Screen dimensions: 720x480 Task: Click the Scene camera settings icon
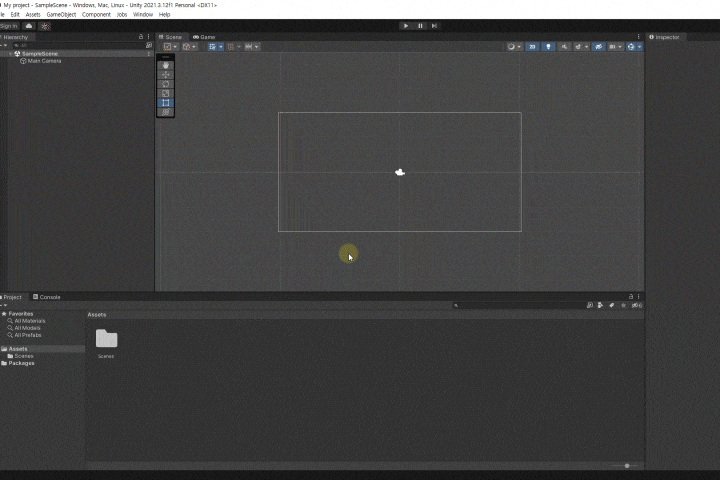[x=612, y=47]
